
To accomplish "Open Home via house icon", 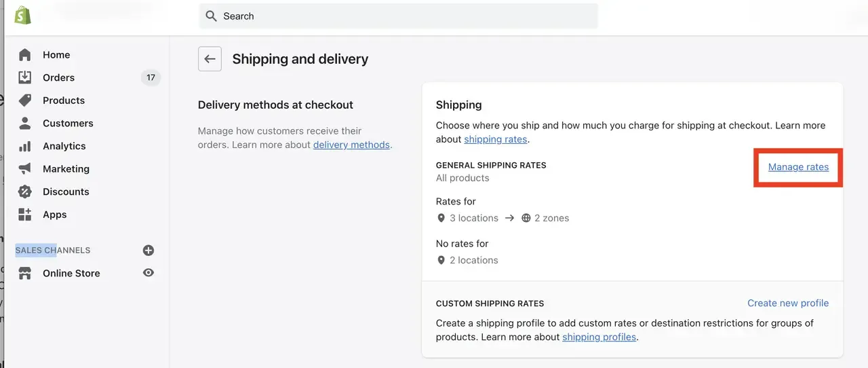I will pyautogui.click(x=25, y=55).
